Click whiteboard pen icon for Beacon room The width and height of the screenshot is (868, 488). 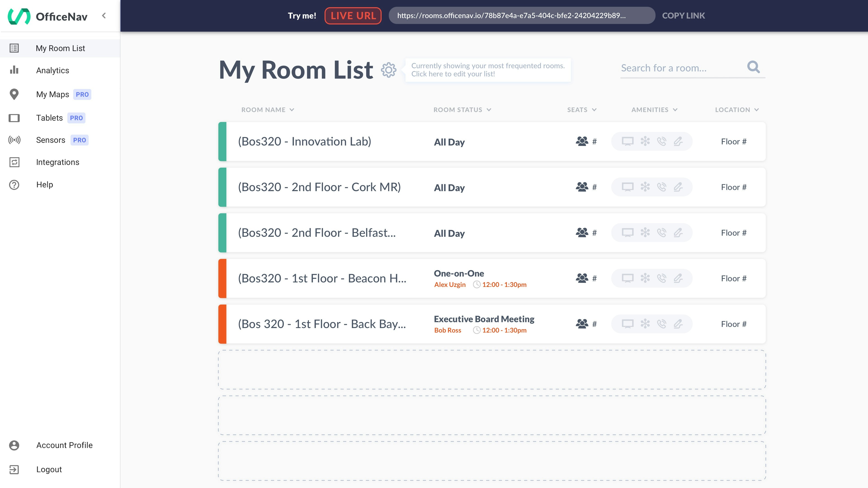678,278
